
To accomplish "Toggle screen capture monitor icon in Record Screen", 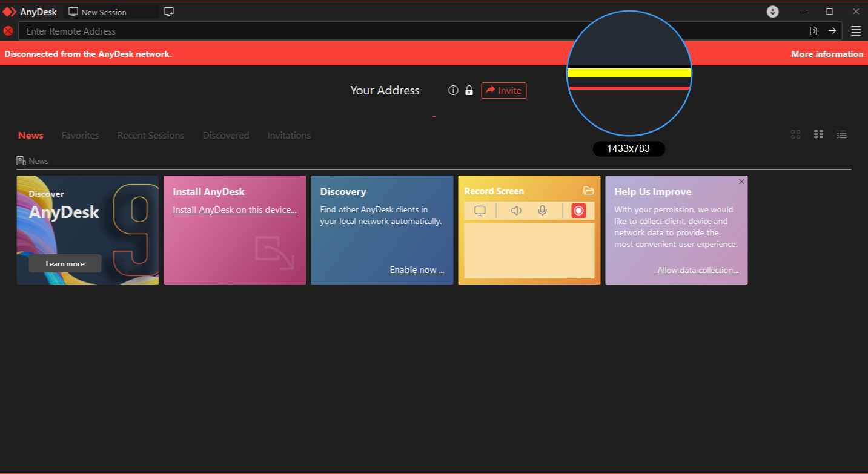I will [480, 211].
